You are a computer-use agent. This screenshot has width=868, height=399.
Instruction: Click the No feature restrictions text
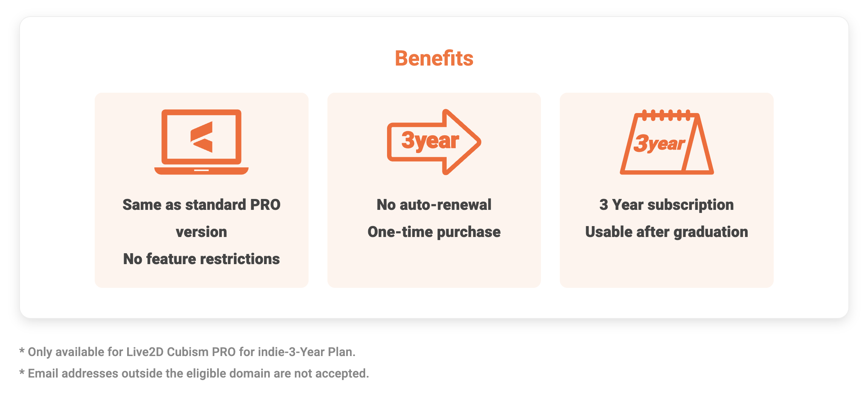coord(201,259)
